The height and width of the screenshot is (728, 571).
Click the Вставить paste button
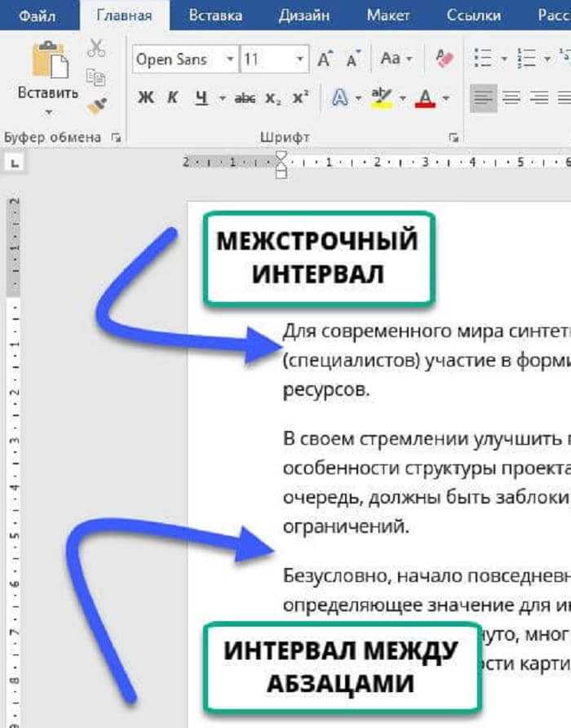[48, 69]
